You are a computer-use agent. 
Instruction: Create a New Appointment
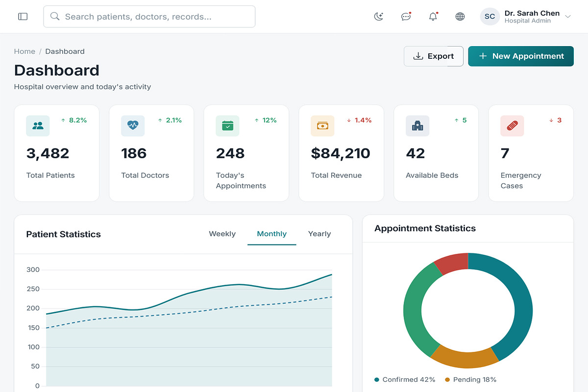click(x=521, y=56)
